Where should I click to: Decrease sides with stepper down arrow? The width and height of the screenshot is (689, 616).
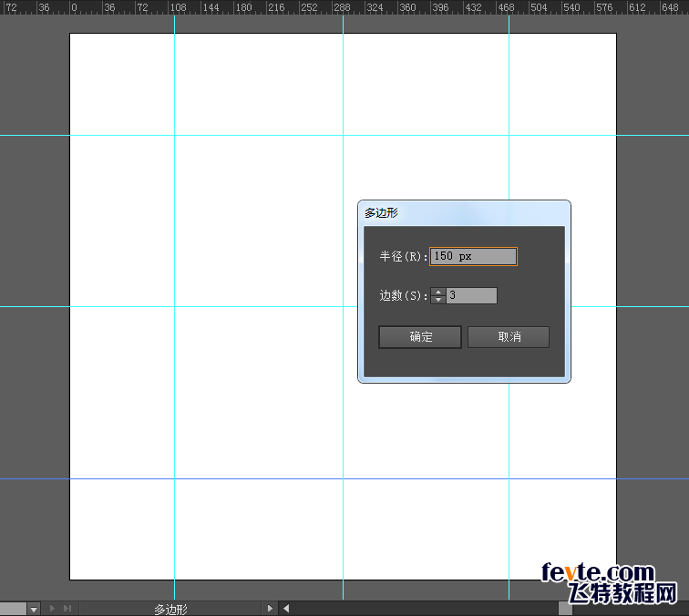click(x=438, y=300)
